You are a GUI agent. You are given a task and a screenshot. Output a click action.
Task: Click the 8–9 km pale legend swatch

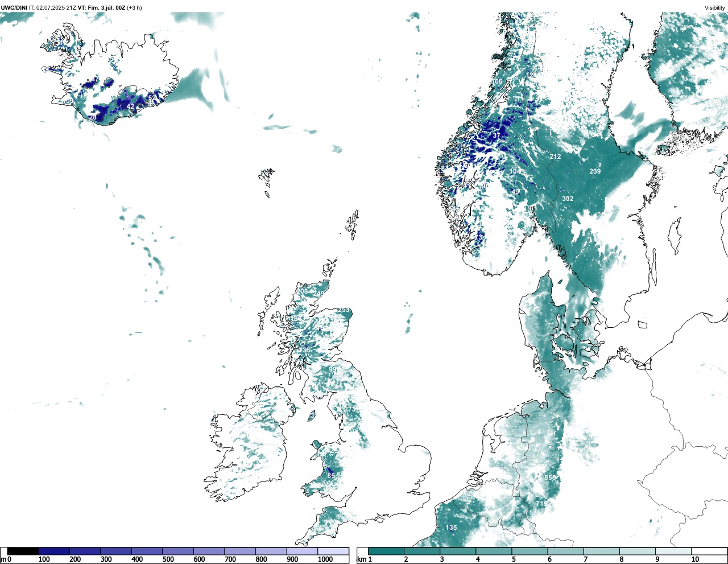click(x=637, y=551)
